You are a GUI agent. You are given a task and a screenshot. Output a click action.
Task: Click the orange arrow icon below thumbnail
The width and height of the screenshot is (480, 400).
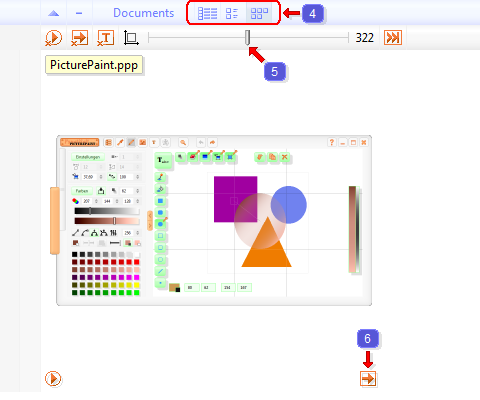368,379
